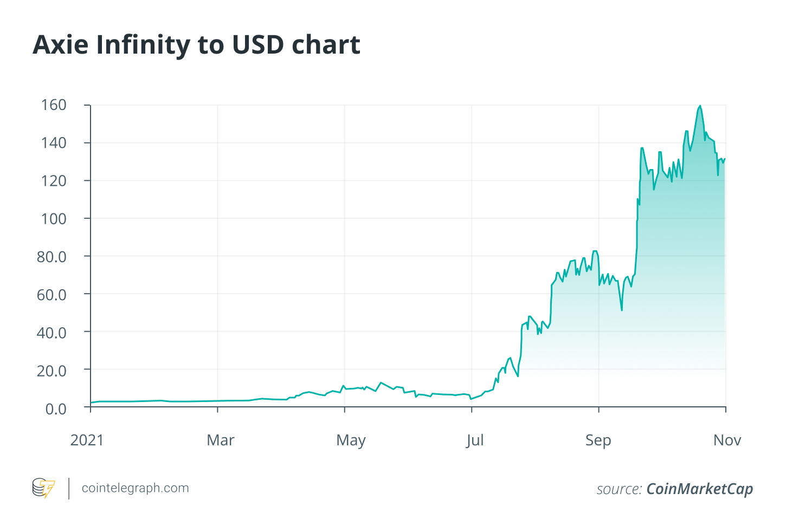Select the Jul x-axis label
This screenshot has height=532, width=786.
[475, 440]
